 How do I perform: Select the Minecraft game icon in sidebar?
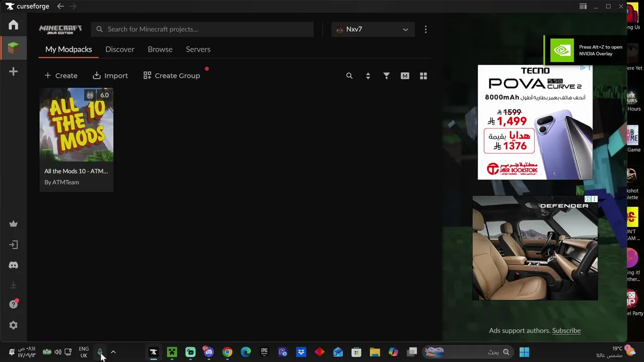click(14, 48)
